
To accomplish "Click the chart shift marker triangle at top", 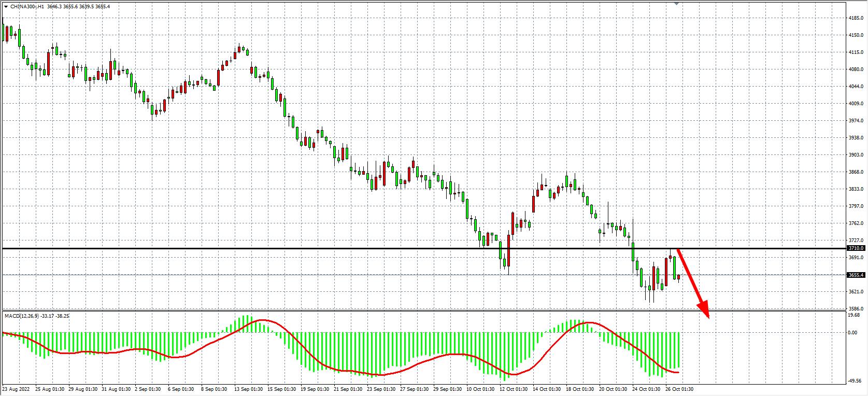I will (676, 3).
